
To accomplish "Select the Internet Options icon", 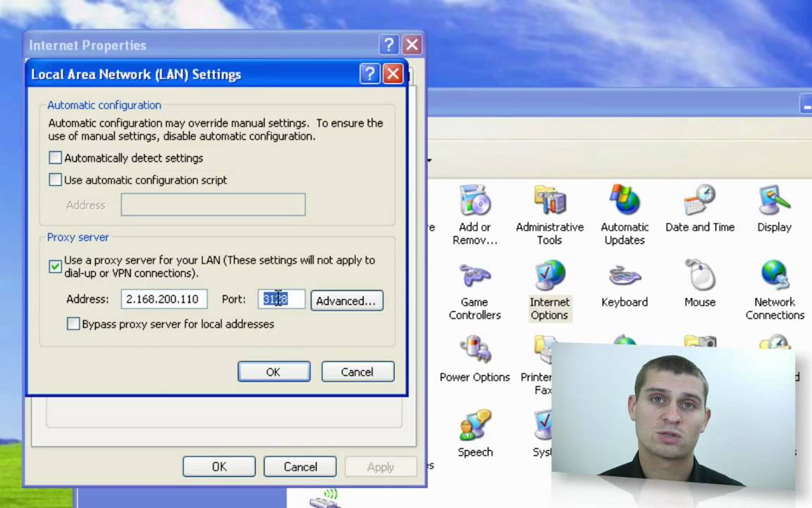I will click(x=550, y=290).
